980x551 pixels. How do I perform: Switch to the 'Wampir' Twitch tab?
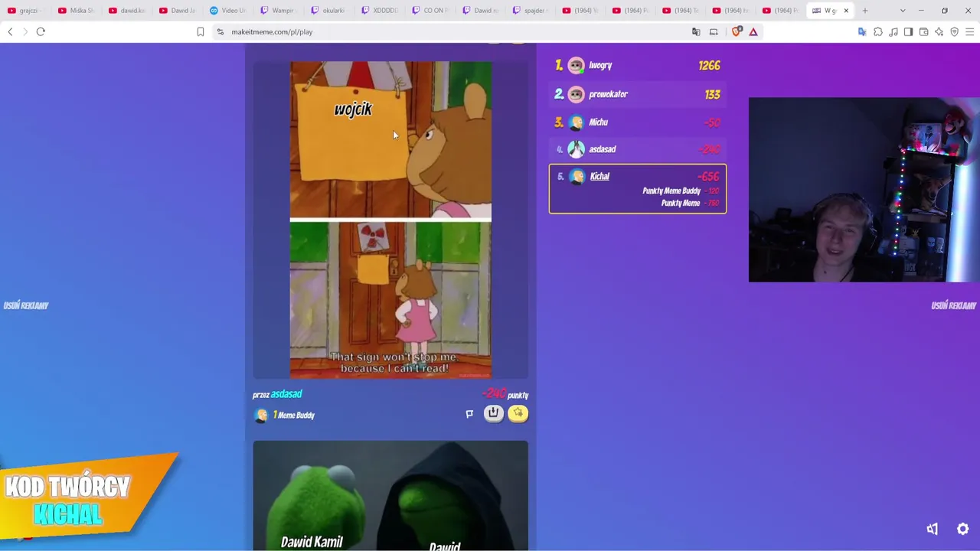click(278, 11)
